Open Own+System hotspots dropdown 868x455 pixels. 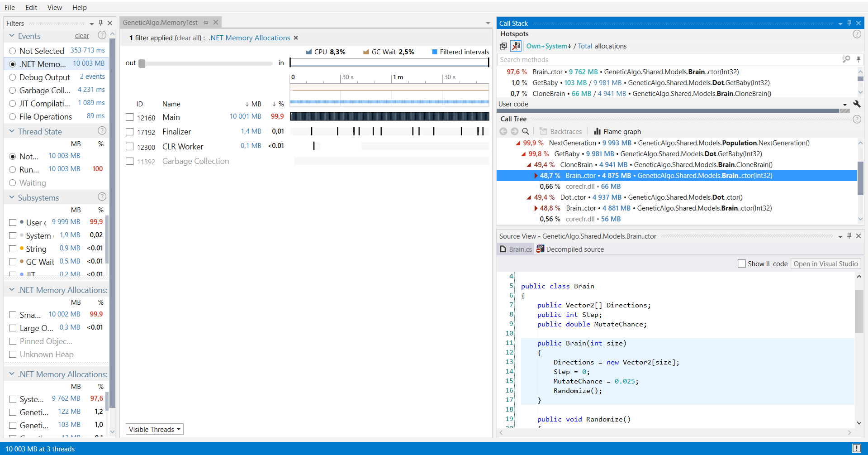pyautogui.click(x=549, y=46)
